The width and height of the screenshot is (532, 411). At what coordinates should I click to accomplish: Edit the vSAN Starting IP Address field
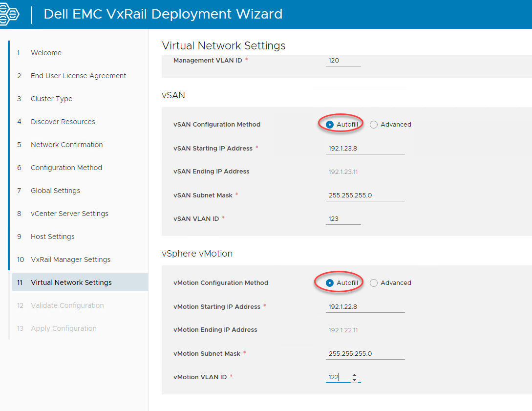point(365,149)
